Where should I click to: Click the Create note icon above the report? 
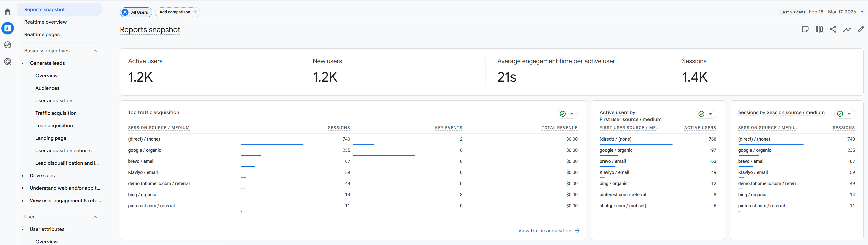click(x=805, y=29)
